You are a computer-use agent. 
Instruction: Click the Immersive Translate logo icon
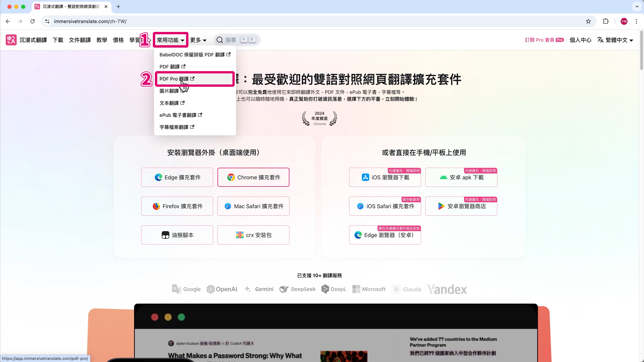coord(11,40)
